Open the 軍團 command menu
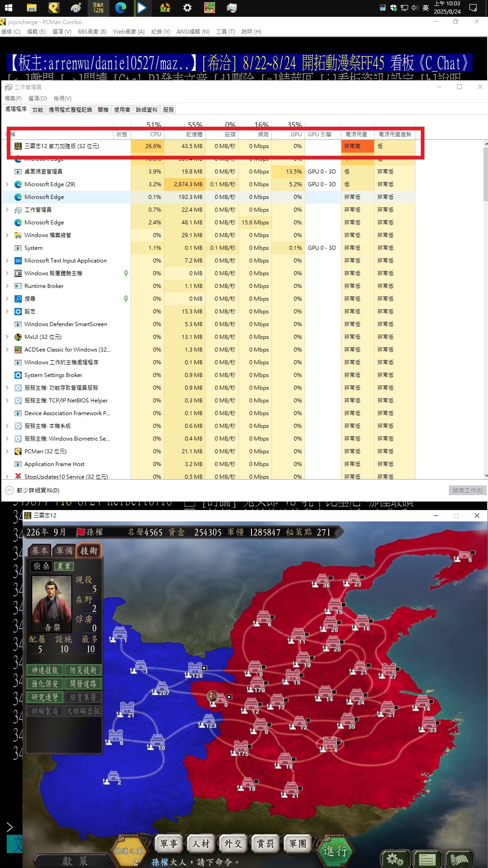The image size is (488, 868). [297, 843]
